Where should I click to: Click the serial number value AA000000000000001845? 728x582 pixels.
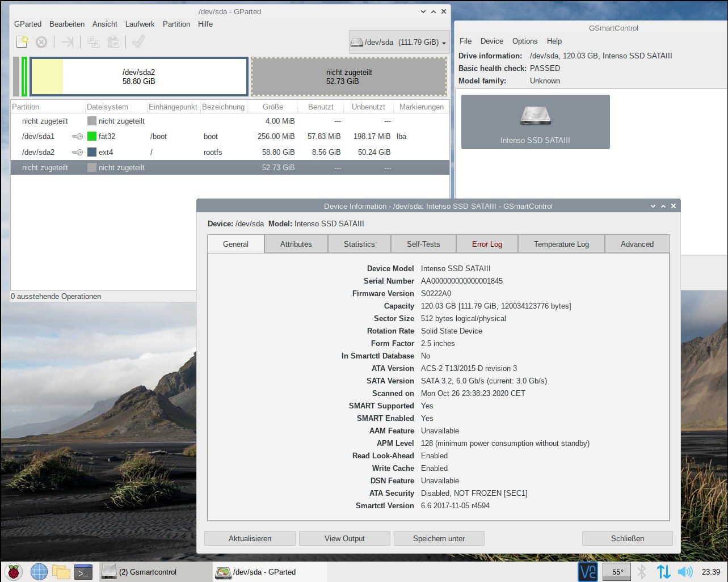462,281
